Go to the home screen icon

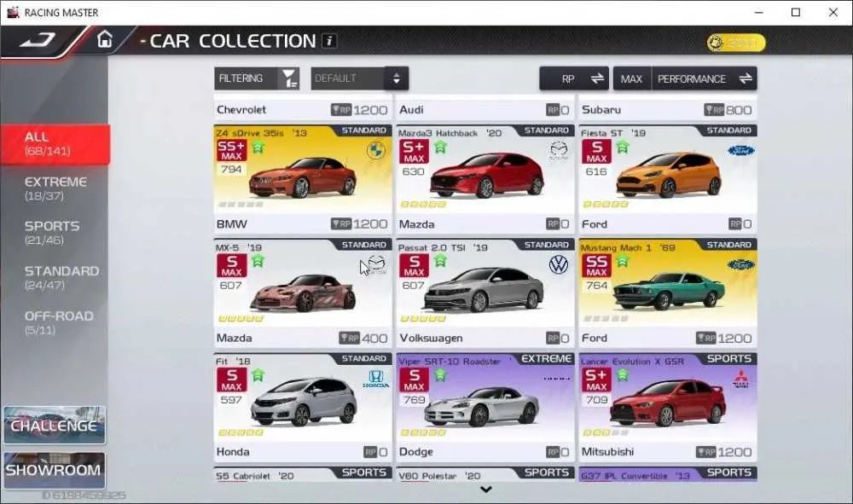click(x=104, y=40)
